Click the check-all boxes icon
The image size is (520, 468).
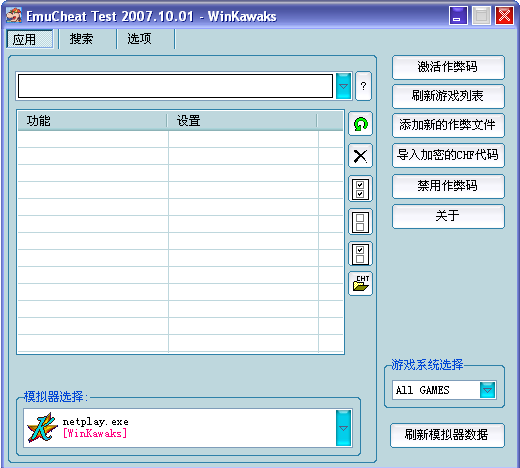click(x=360, y=189)
